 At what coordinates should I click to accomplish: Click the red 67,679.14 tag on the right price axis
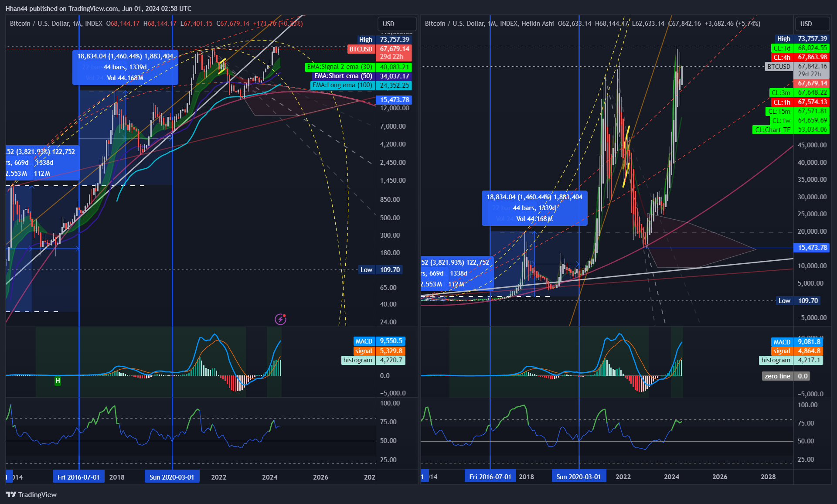[812, 83]
